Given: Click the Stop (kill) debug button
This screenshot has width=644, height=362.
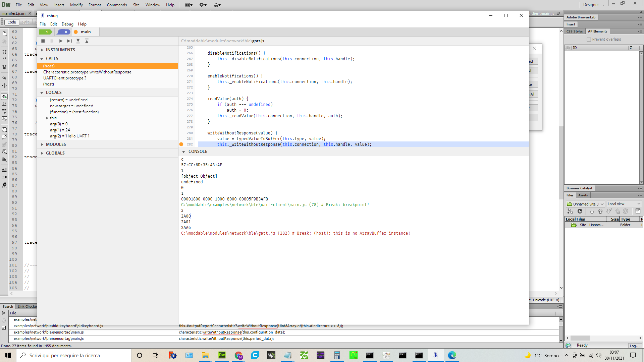Looking at the screenshot, I should tap(43, 41).
